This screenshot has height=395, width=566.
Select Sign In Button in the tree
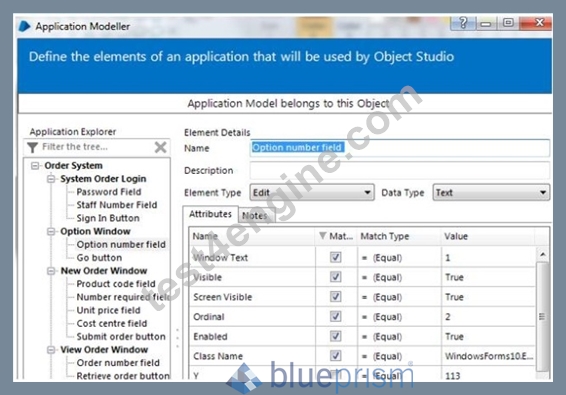click(x=108, y=218)
